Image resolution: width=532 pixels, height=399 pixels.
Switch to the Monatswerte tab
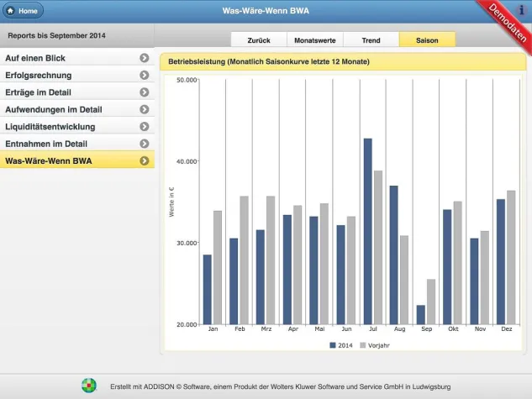click(315, 39)
